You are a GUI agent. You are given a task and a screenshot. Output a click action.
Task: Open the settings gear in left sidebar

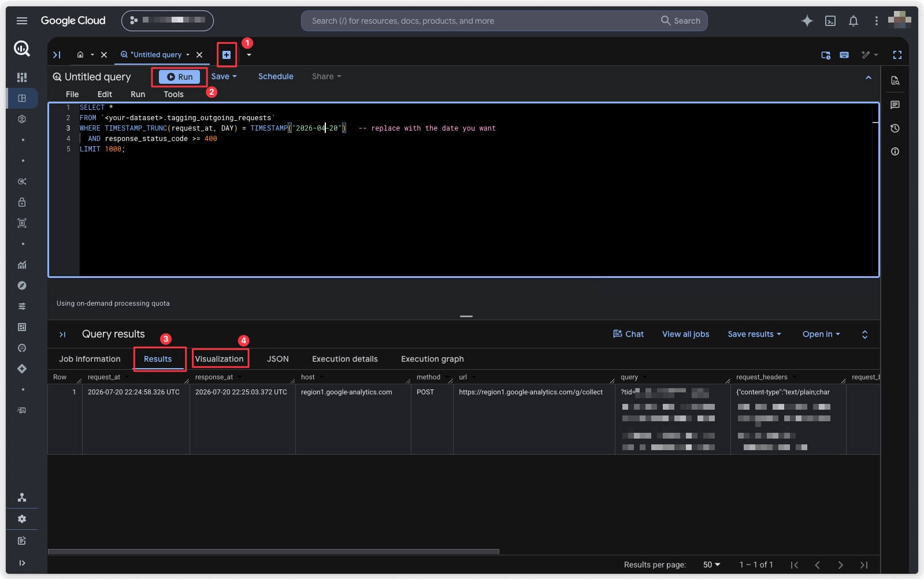22,519
